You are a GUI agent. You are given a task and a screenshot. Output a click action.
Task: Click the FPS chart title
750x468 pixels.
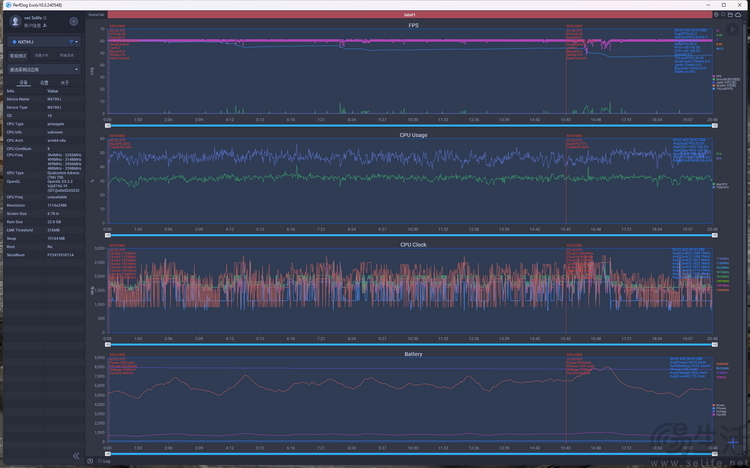[x=413, y=25]
